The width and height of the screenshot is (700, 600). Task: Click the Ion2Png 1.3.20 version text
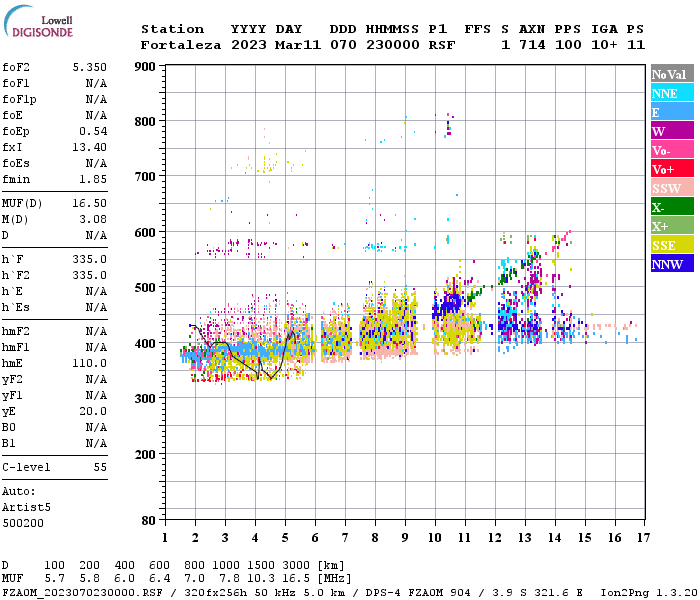pos(649,593)
